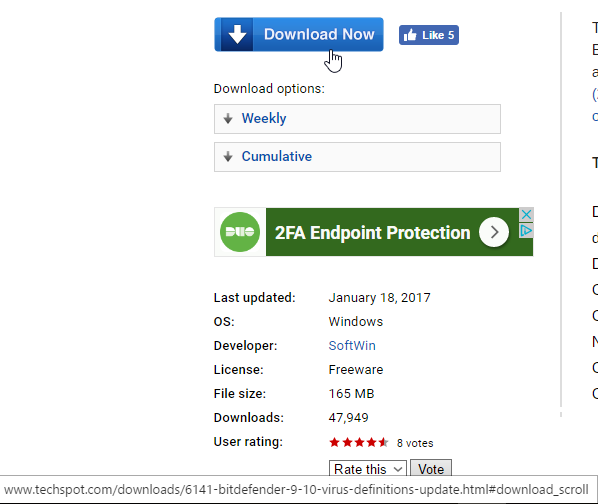Viewport: 598px width, 504px height.
Task: Click the red star user rating
Action: pos(358,442)
